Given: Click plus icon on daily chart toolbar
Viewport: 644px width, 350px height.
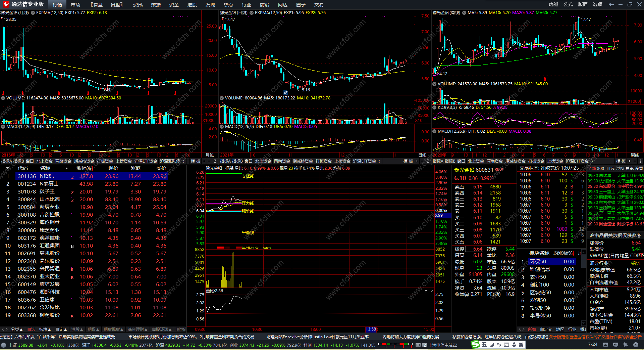Looking at the screenshot, I should pyautogui.click(x=417, y=161).
